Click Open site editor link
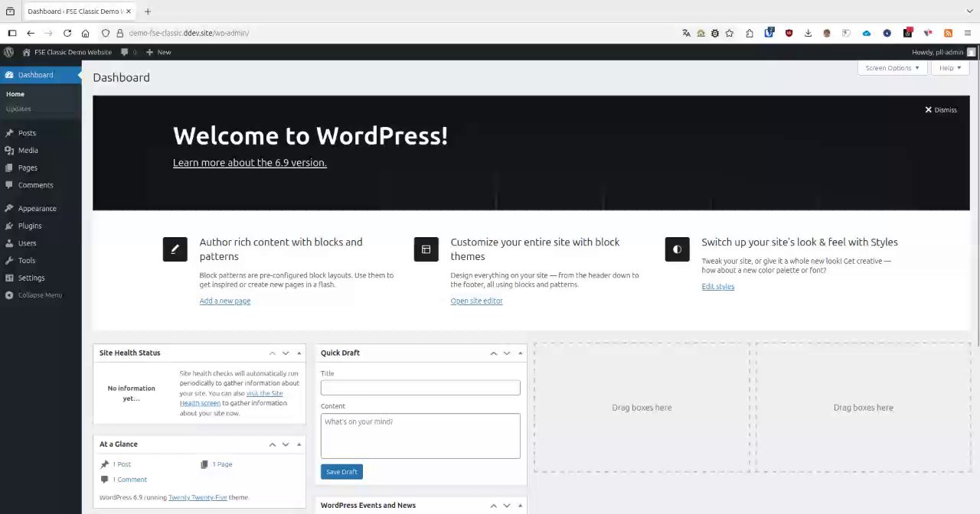Image resolution: width=980 pixels, height=514 pixels. click(476, 301)
